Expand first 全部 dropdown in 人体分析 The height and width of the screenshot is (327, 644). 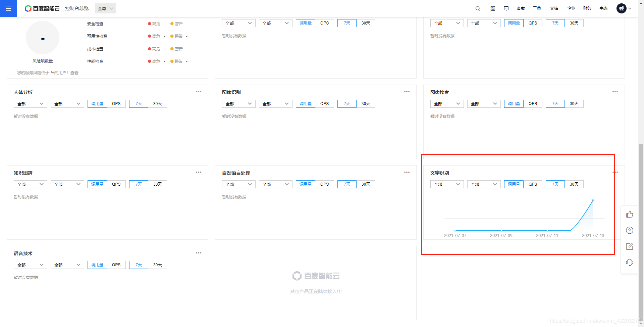coord(31,104)
